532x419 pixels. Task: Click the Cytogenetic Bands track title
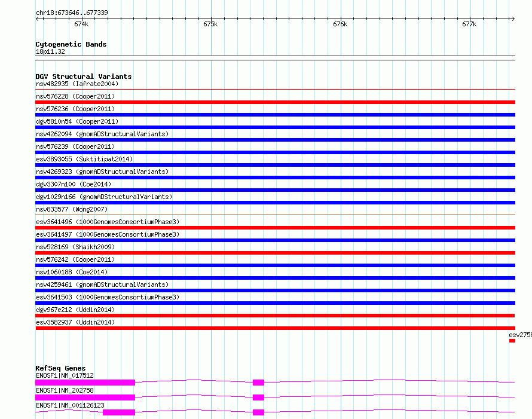click(x=71, y=44)
